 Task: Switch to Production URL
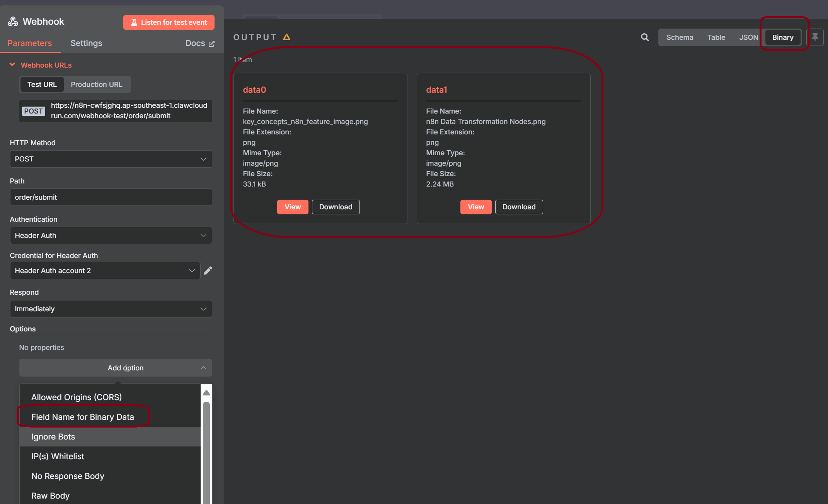(x=96, y=85)
